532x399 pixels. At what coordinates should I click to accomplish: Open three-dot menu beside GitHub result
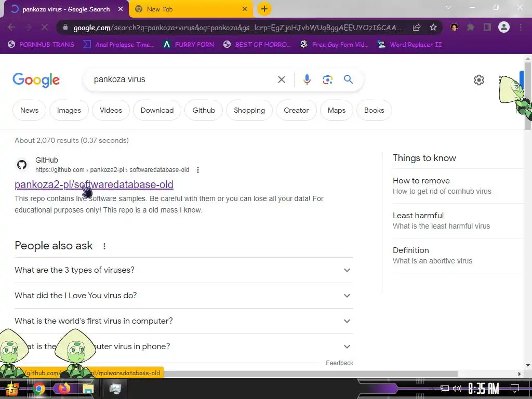[x=198, y=170]
